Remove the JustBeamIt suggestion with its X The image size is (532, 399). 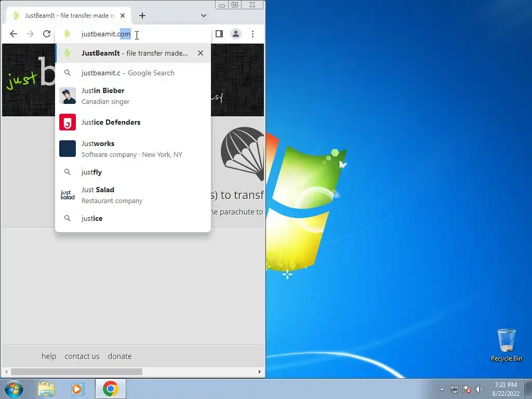[x=201, y=54]
